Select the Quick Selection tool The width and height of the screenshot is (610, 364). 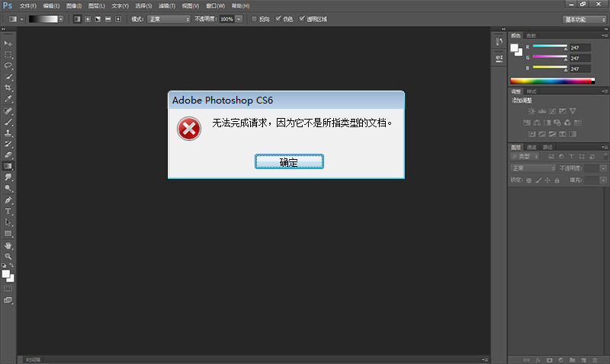[x=8, y=77]
